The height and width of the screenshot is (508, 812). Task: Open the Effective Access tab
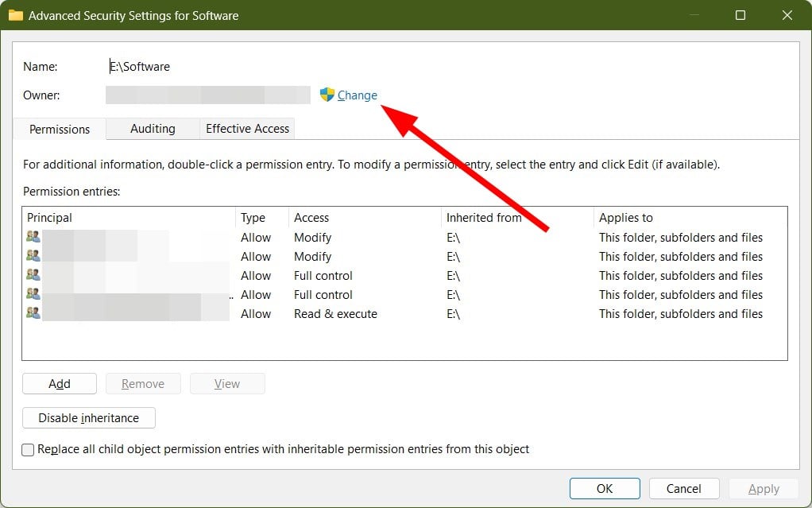pos(248,129)
